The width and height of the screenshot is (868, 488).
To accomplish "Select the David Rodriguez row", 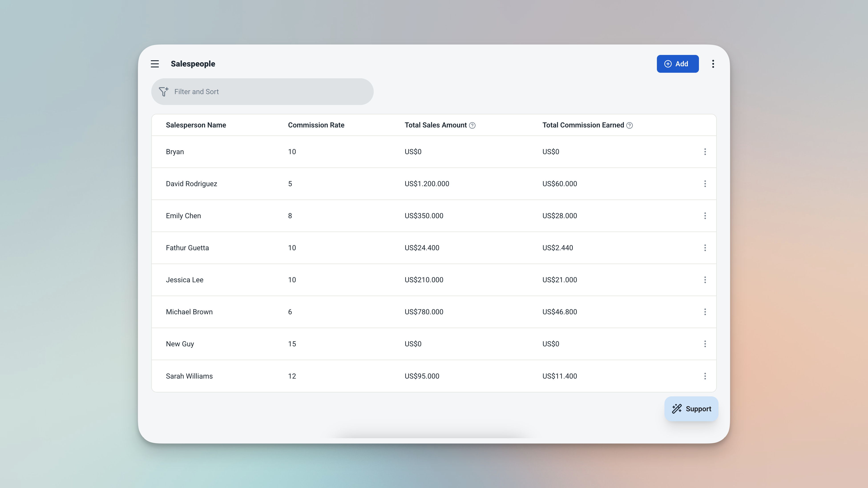I will (x=191, y=184).
